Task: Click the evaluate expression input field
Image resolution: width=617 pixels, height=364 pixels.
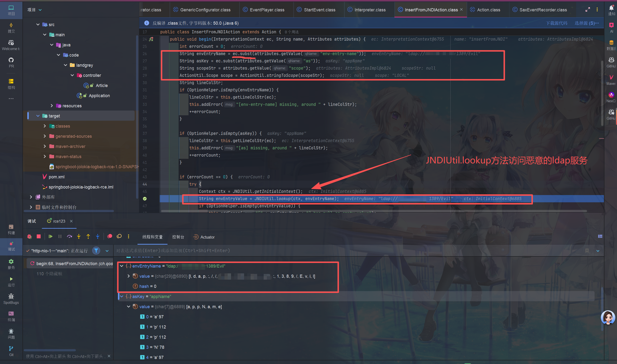Action: click(343, 251)
